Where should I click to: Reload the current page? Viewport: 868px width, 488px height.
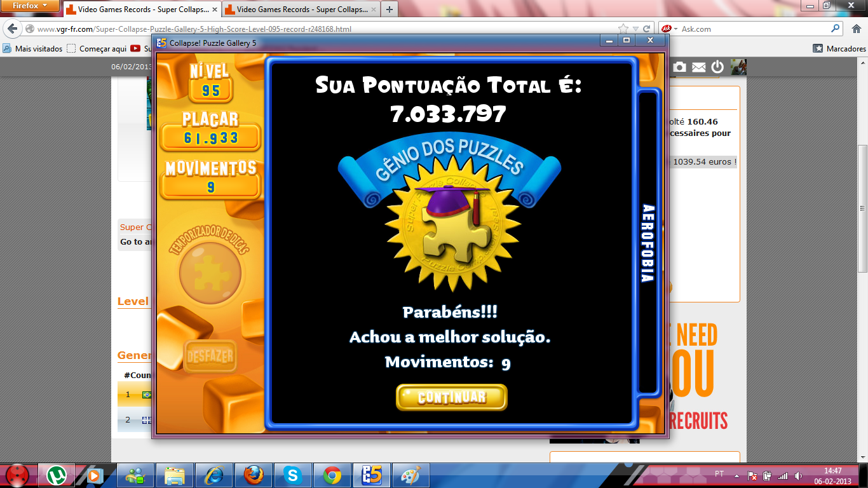(646, 29)
